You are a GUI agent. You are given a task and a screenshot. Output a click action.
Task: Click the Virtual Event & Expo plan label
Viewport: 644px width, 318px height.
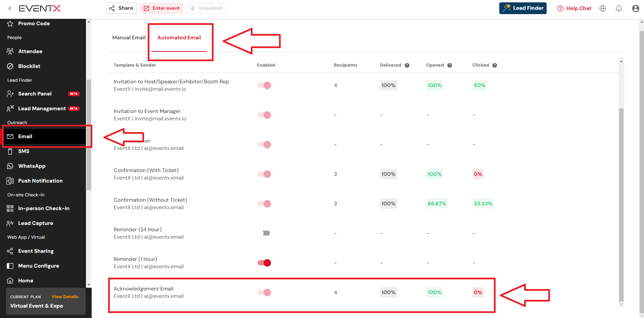[37, 306]
